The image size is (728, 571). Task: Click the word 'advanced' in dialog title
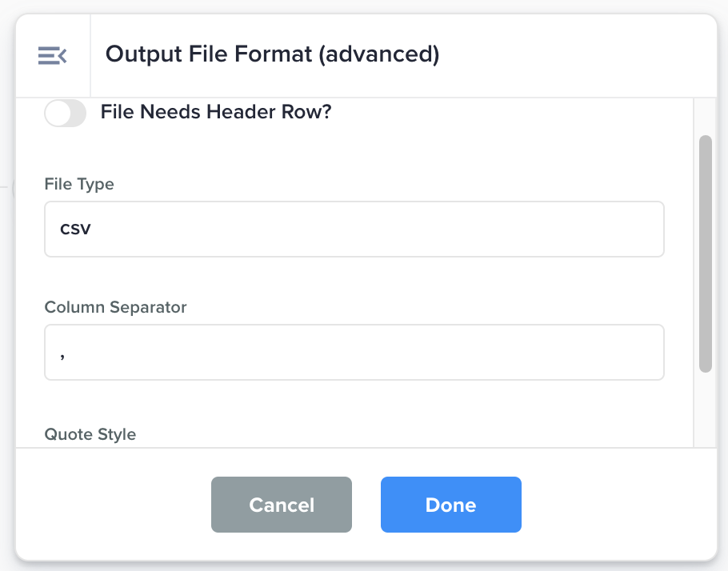[x=386, y=54]
